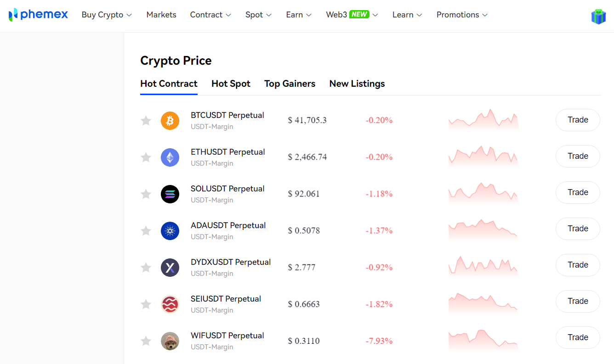Toggle the star for SOLUSDT Perpetual
The image size is (614, 364).
coord(146,194)
